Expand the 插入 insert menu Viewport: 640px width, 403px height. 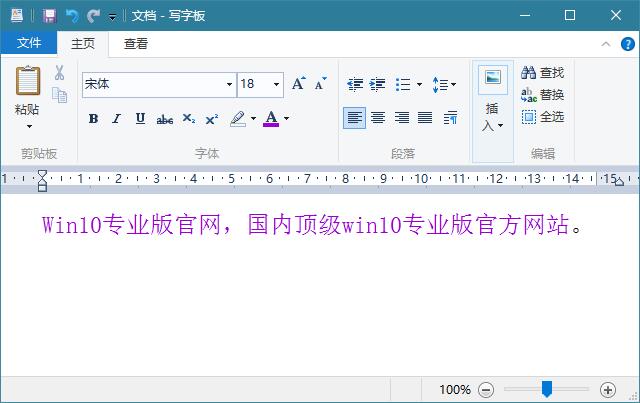(492, 117)
